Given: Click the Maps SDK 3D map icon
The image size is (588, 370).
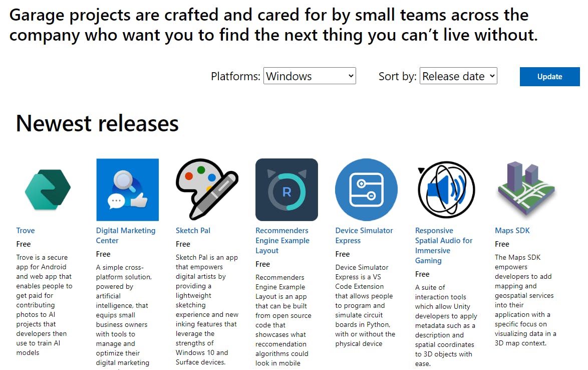Looking at the screenshot, I should tap(526, 189).
